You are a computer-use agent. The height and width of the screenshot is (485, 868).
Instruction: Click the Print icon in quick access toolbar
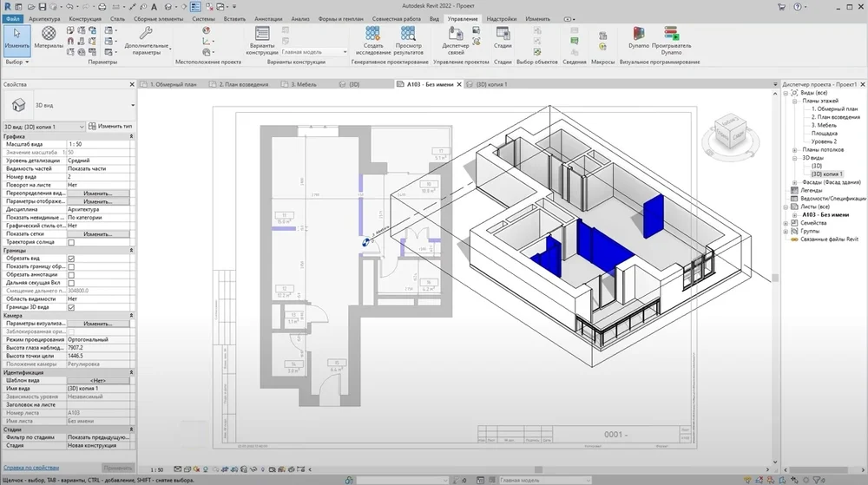102,7
